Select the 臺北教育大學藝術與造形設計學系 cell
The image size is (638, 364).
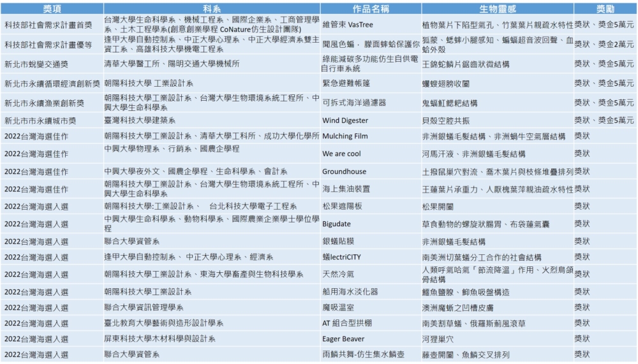(212, 323)
